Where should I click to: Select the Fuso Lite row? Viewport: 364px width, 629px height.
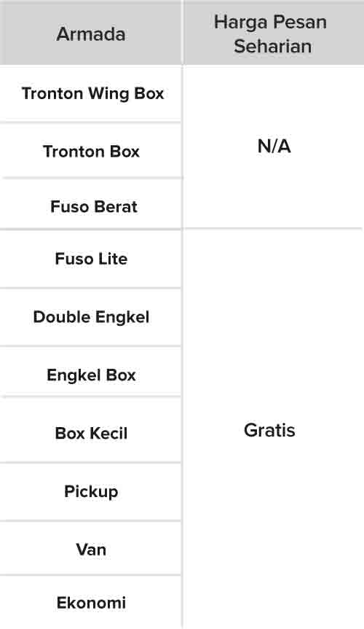point(90,259)
